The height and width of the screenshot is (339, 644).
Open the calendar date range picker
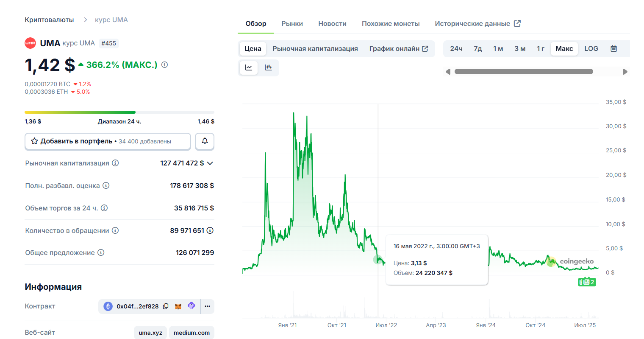(x=613, y=49)
